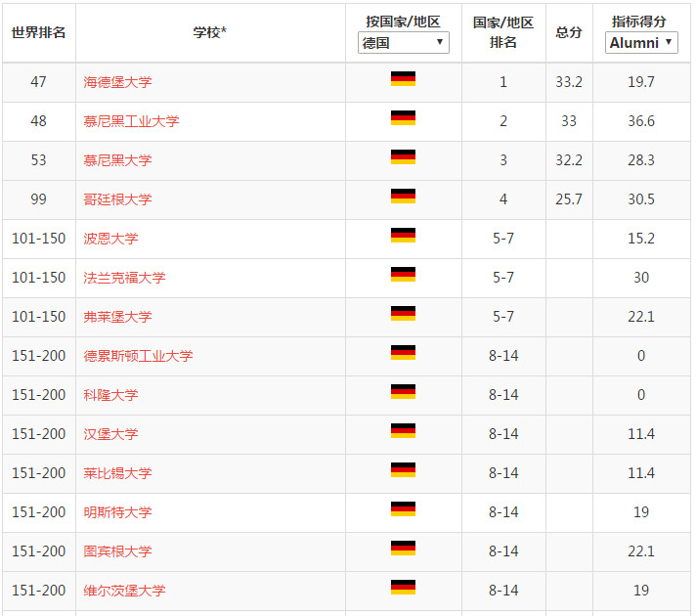This screenshot has height=616, width=696.
Task: Select world rank cell 99
Action: [39, 199]
